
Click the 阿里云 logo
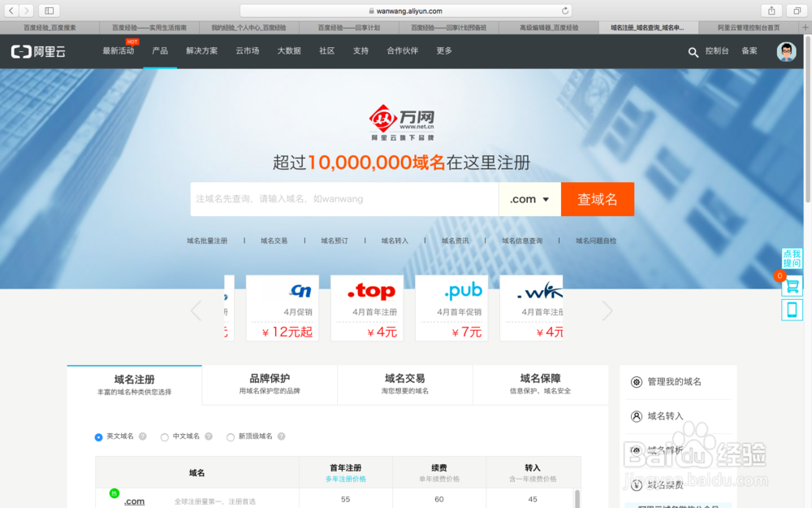click(x=38, y=51)
